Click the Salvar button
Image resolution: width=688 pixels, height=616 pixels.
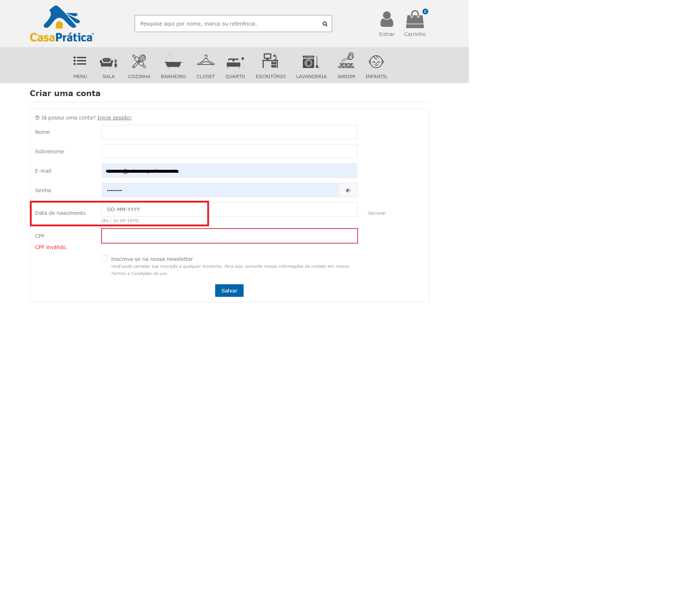click(x=229, y=291)
